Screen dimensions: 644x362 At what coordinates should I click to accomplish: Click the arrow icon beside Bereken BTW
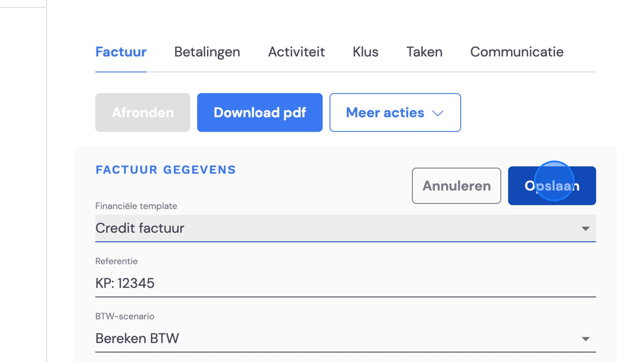point(586,339)
